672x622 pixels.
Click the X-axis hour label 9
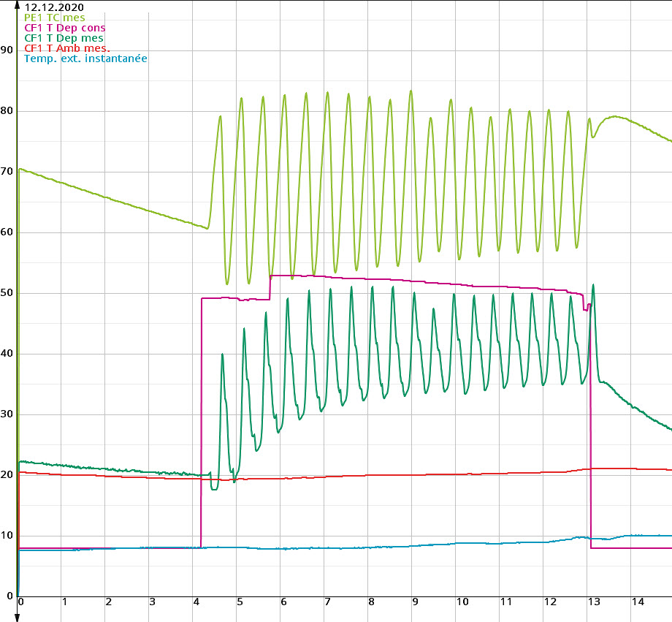pos(416,602)
